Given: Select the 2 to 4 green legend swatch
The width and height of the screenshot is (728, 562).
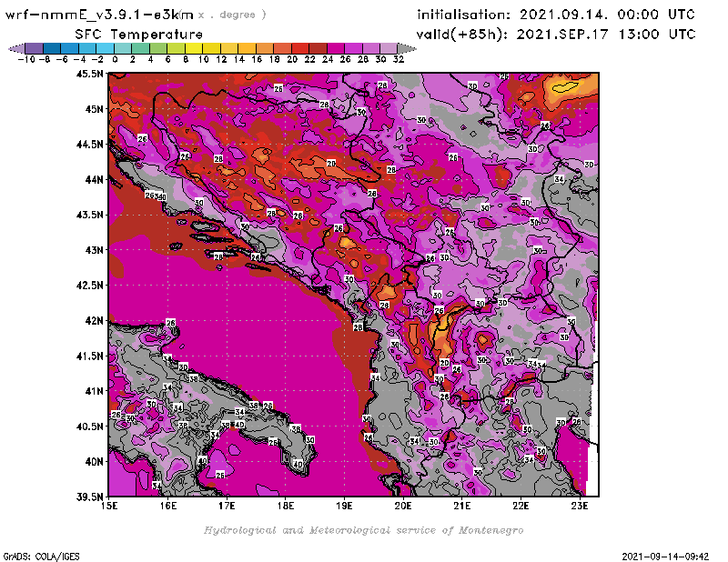Looking at the screenshot, I should [140, 48].
